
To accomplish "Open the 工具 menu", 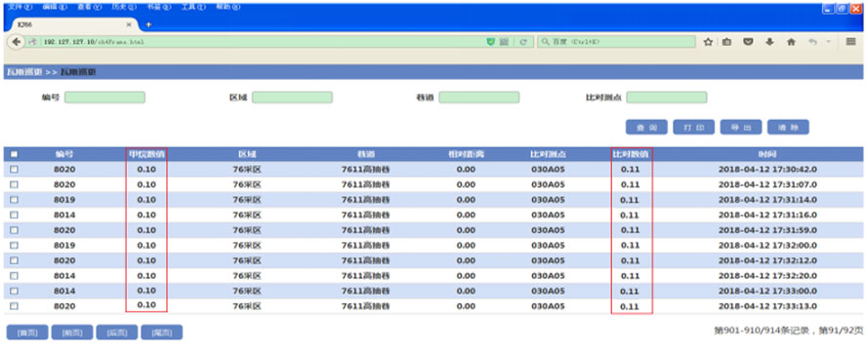I will pos(192,8).
